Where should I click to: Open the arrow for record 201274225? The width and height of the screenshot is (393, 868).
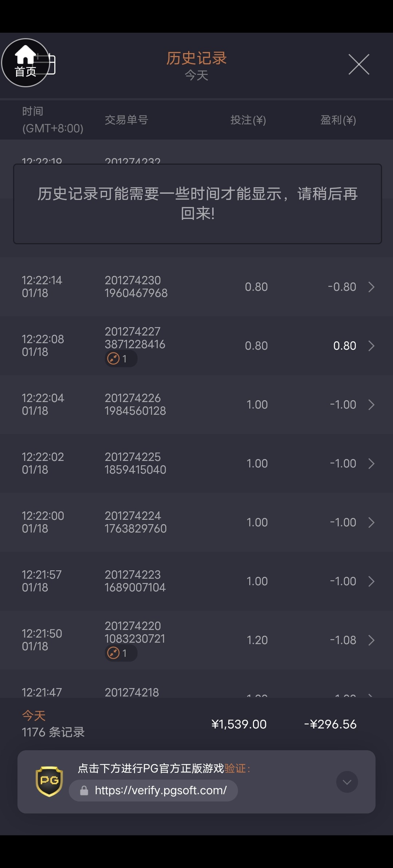pos(371,463)
